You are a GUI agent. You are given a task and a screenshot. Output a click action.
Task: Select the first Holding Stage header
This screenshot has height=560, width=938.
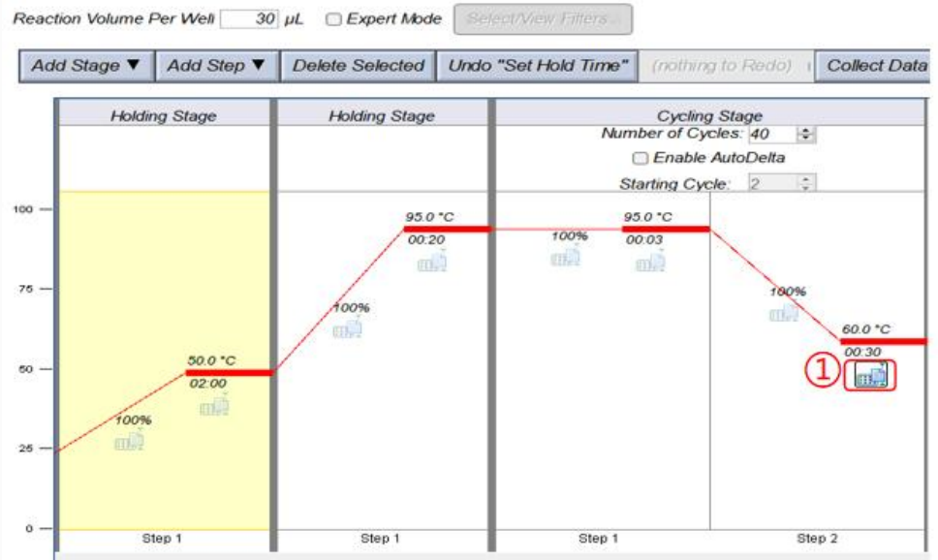(163, 115)
